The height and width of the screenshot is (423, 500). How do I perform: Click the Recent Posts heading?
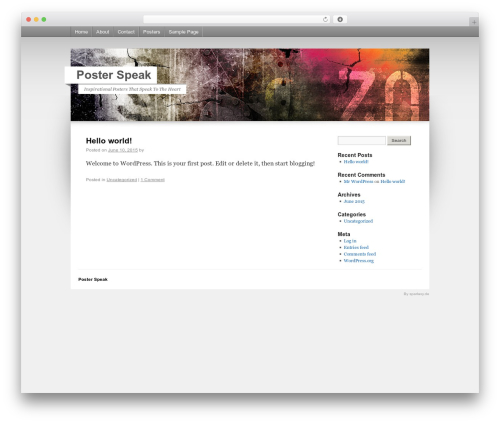click(355, 155)
